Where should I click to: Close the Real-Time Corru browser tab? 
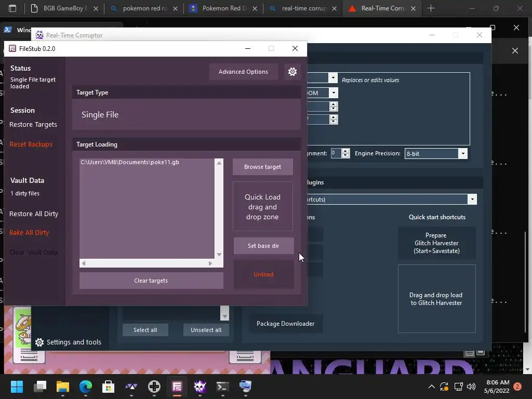413,8
